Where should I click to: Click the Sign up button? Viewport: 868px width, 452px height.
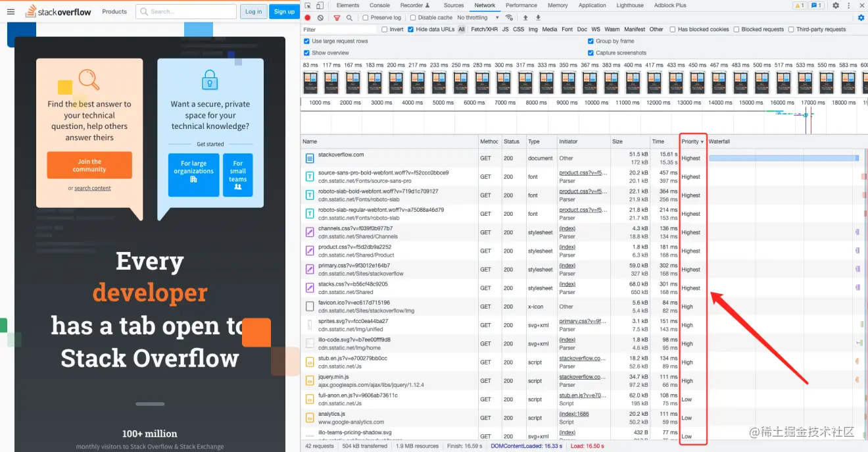284,11
